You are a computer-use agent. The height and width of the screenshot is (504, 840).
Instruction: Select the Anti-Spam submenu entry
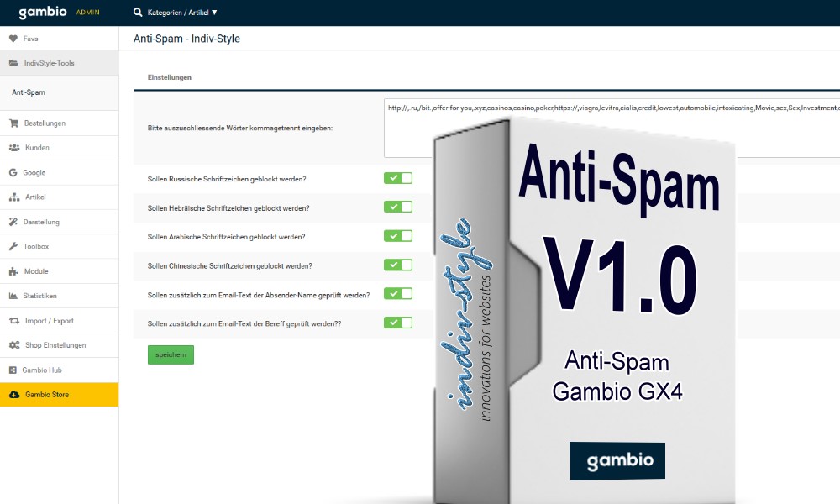coord(59,92)
